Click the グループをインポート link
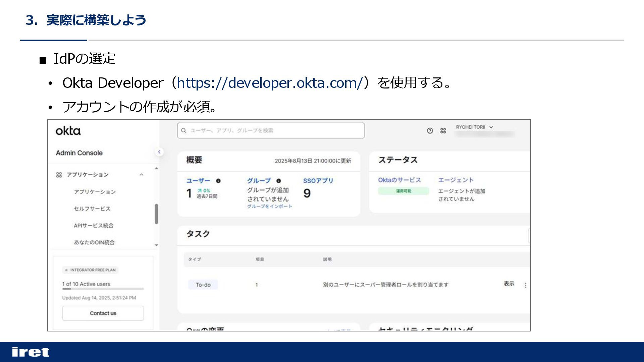Screen dimensions: 644x362 point(269,206)
